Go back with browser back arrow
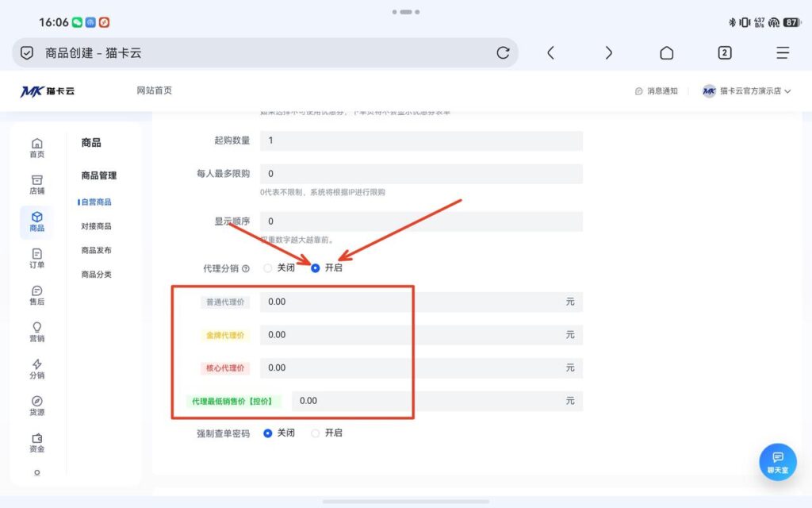Viewport: 812px width, 508px height. coord(550,53)
